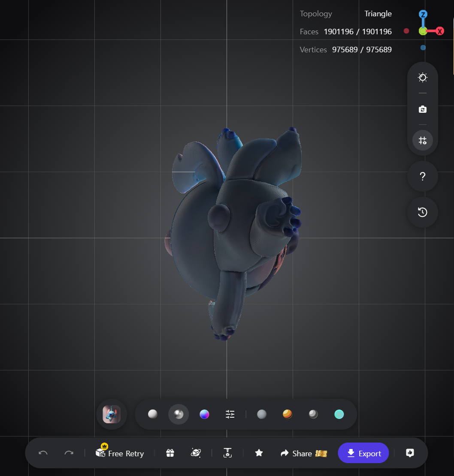
Task: Click the Faces count 1901196 / 1901196
Action: 358,32
